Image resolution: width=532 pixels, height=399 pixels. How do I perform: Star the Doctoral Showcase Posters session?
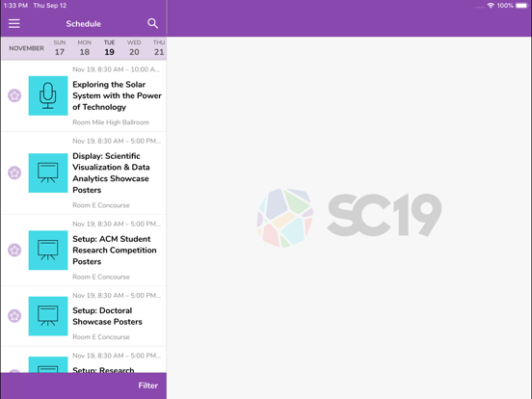pyautogui.click(x=14, y=316)
